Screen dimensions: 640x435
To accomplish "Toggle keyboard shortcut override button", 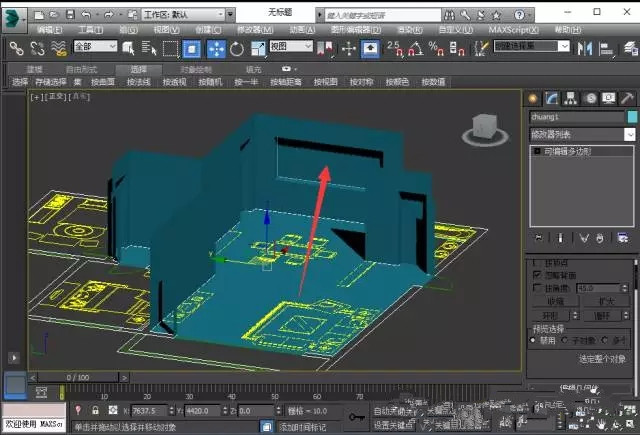I will pos(370,49).
